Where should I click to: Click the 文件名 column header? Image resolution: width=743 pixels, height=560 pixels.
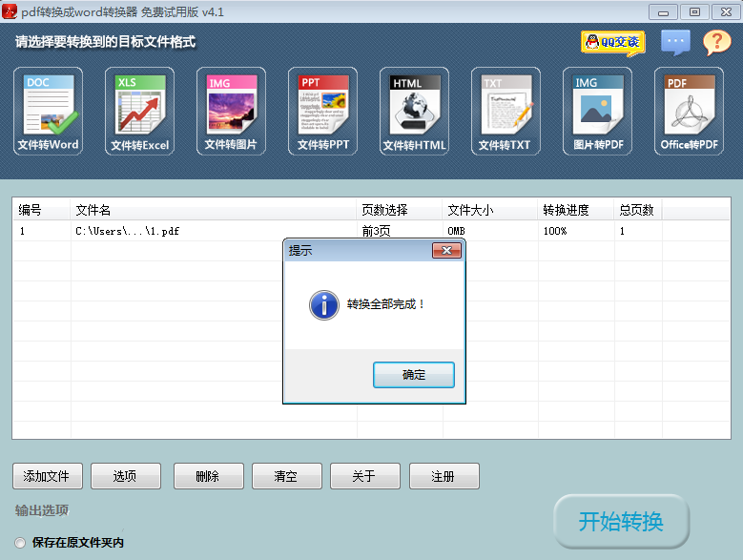(x=214, y=210)
